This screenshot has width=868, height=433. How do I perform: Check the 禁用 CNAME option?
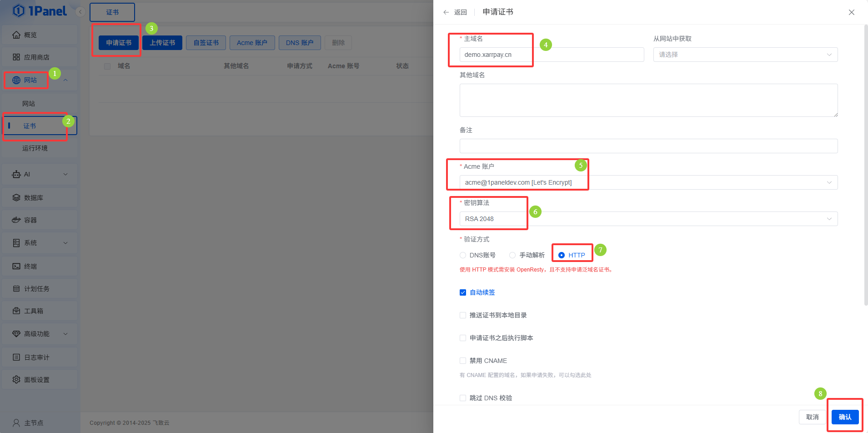pos(463,361)
